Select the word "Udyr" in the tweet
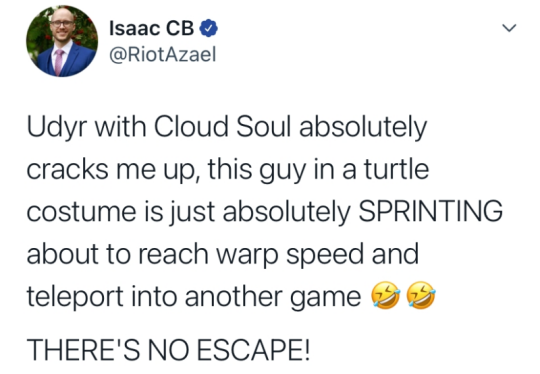This screenshot has height=374, width=540. pyautogui.click(x=57, y=127)
